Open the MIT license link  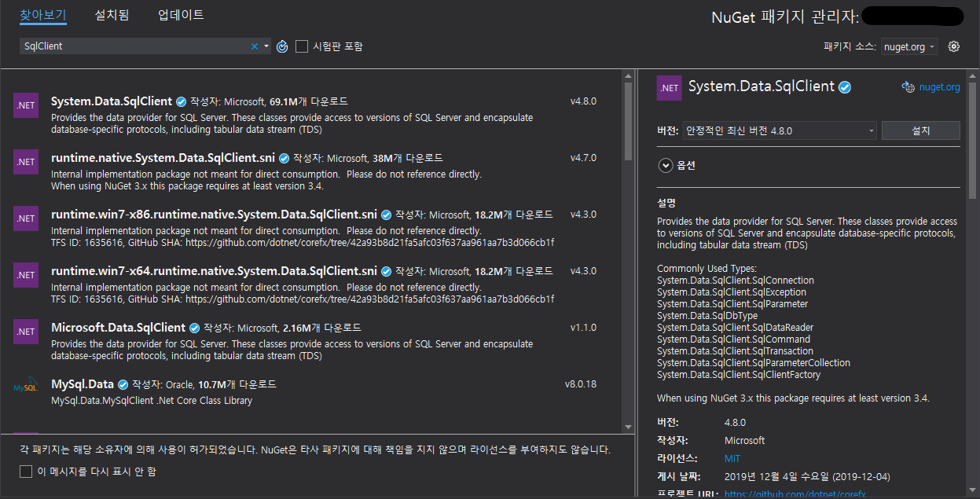pyautogui.click(x=732, y=458)
